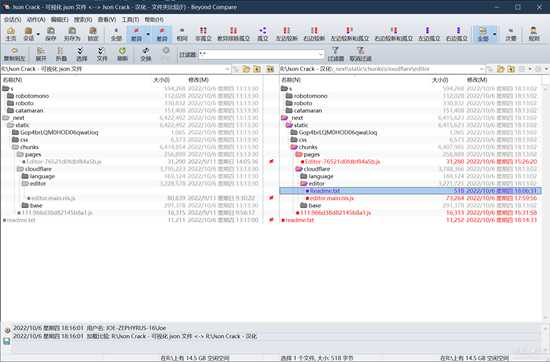Toggle the 差异 show-differences button with the arrow
The width and height of the screenshot is (550, 362).
pyautogui.click(x=136, y=34)
